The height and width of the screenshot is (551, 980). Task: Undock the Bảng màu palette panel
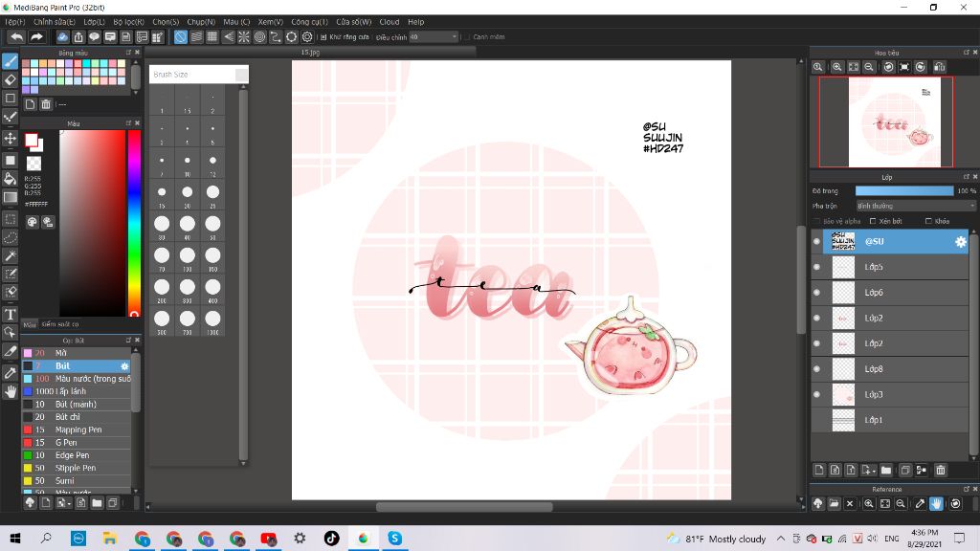tap(129, 53)
